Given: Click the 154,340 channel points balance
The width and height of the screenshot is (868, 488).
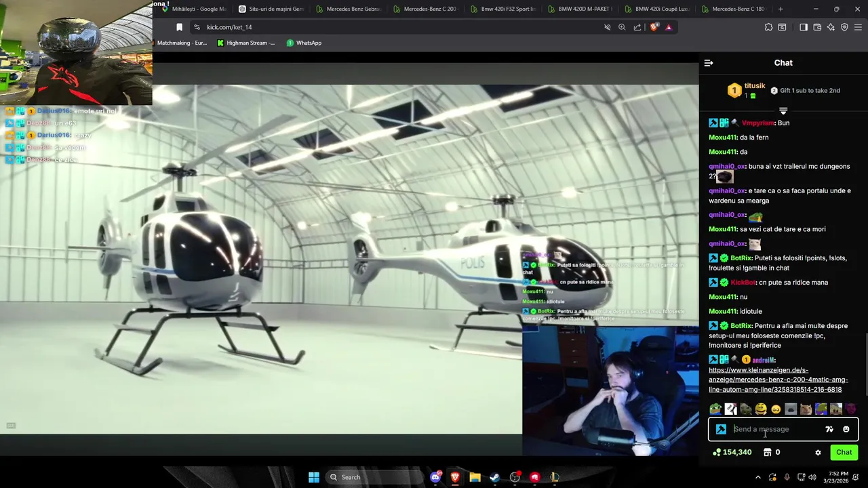Looking at the screenshot, I should [732, 452].
